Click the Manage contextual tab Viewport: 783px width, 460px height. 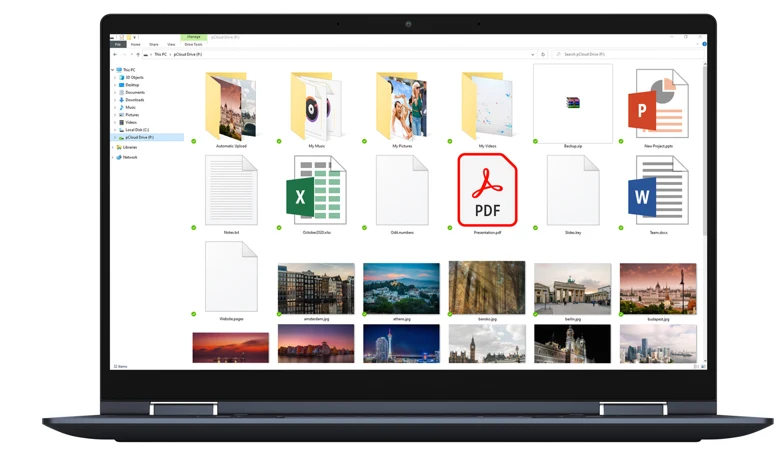(194, 37)
